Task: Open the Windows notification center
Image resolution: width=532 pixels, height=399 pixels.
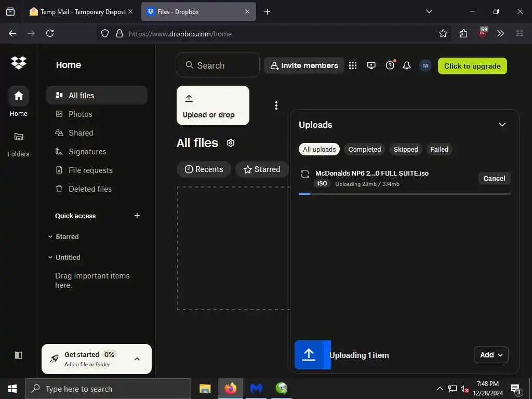Action: [515, 389]
